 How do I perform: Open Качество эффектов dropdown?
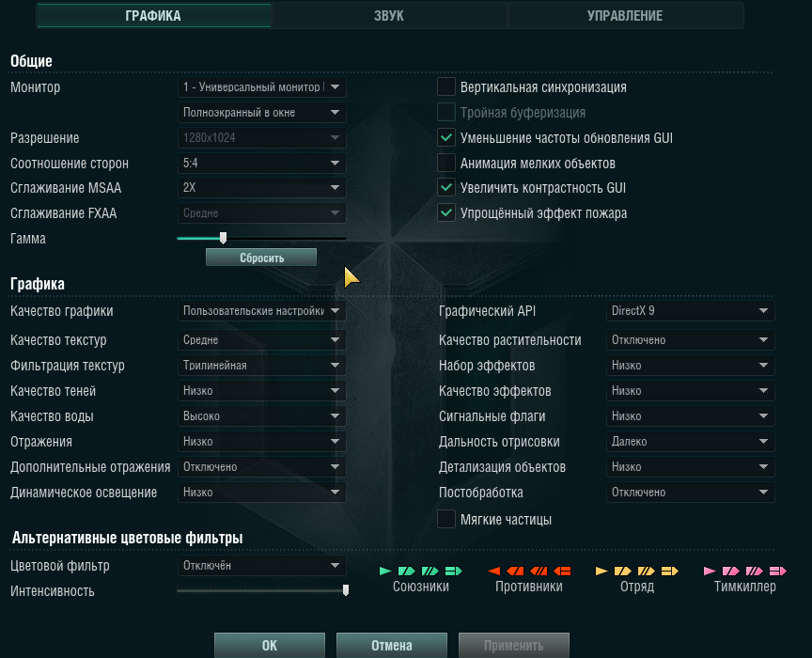(x=691, y=391)
